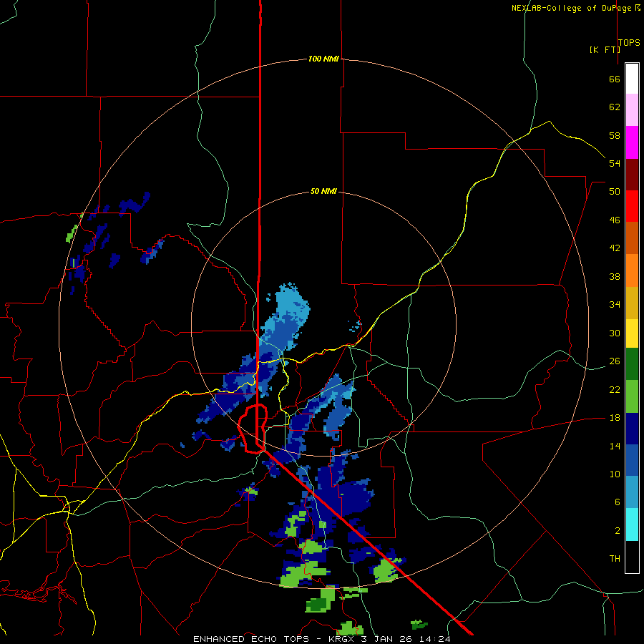The width and height of the screenshot is (644, 644).
Task: Click the 54 legend value
Action: [615, 163]
